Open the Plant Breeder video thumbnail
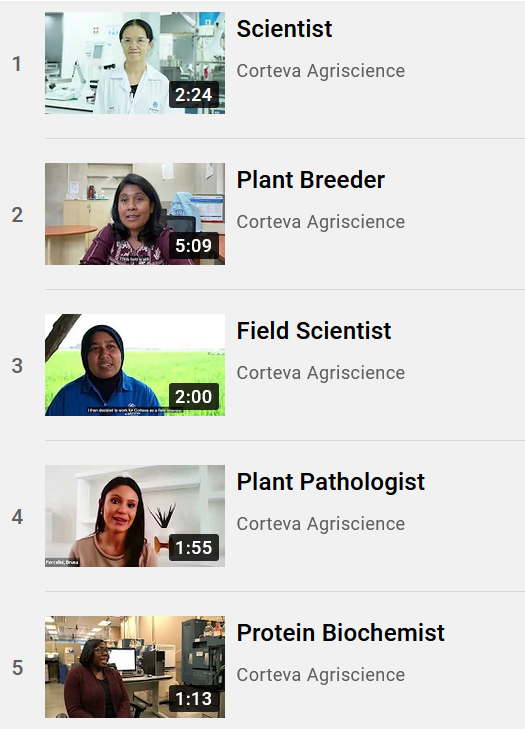The height and width of the screenshot is (729, 525). tap(135, 214)
